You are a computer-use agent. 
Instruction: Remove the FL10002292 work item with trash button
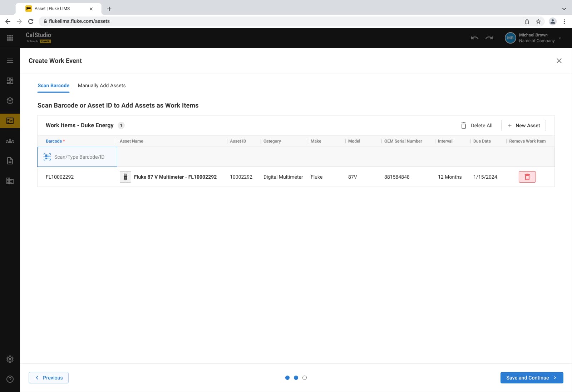527,177
